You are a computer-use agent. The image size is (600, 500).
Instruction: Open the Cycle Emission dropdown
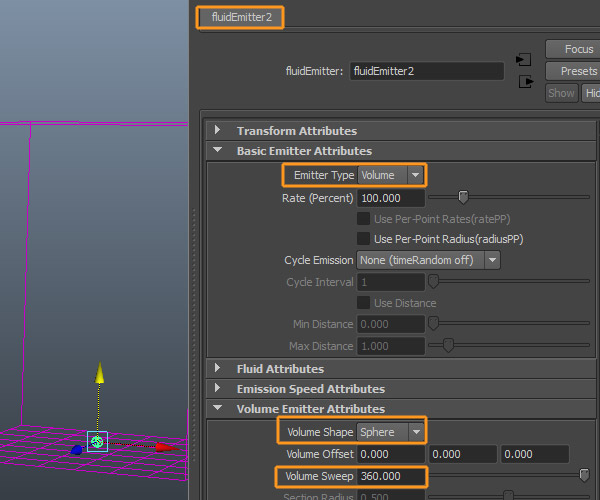428,260
